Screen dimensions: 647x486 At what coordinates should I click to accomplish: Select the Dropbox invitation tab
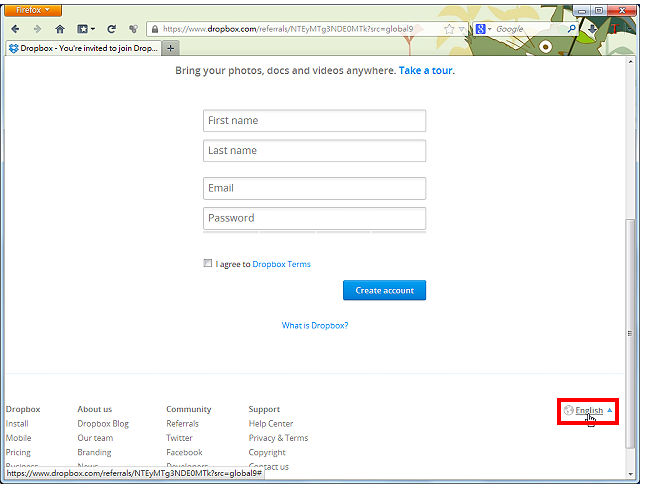[84, 48]
